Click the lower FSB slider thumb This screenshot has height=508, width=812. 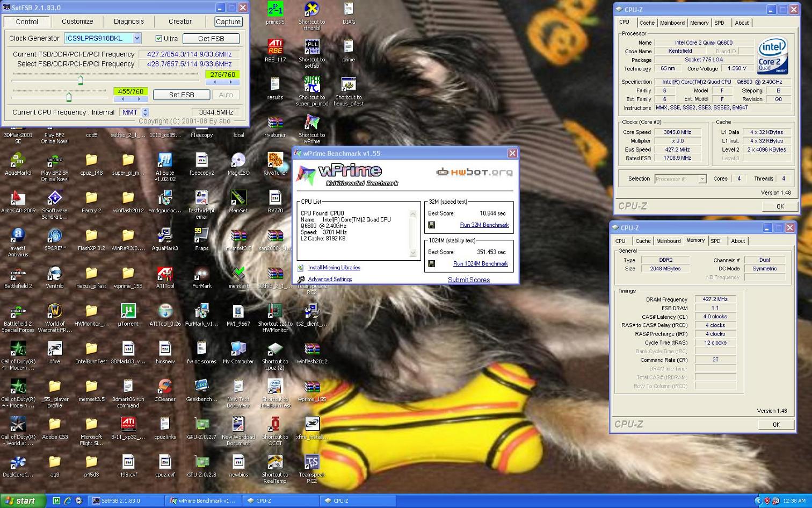coord(69,97)
